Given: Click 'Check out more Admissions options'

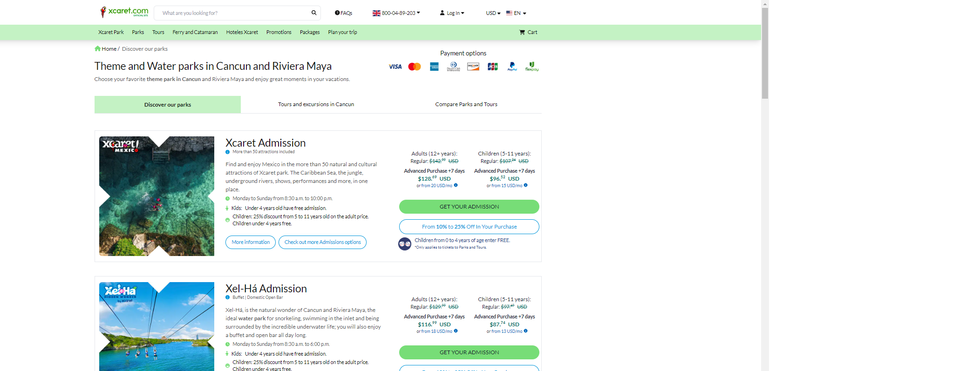Looking at the screenshot, I should (x=322, y=242).
